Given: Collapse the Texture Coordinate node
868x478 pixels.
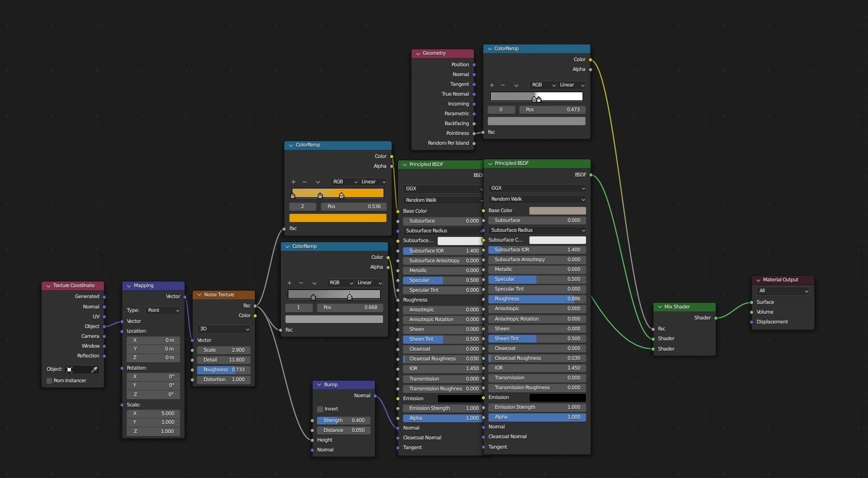Looking at the screenshot, I should pos(48,285).
